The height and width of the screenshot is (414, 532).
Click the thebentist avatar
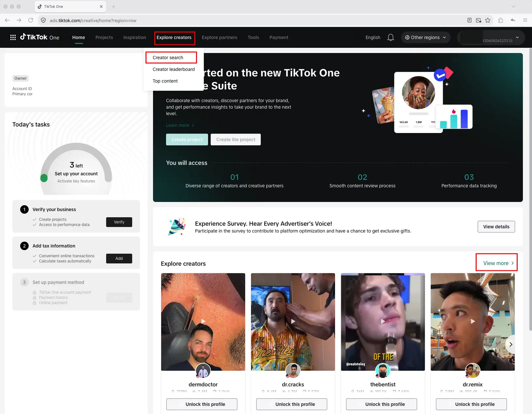[x=383, y=371]
